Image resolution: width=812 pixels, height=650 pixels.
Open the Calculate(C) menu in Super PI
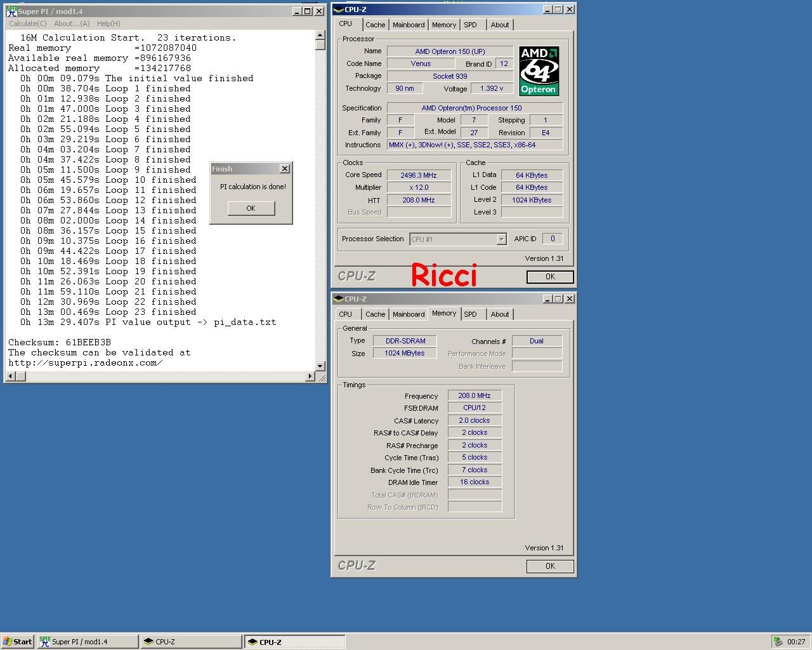click(x=28, y=23)
